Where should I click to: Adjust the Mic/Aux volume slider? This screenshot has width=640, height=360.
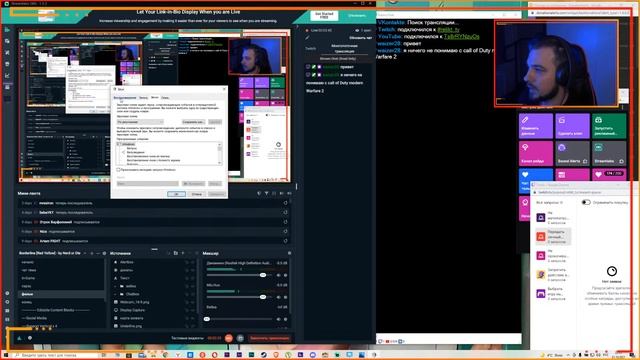tap(240, 297)
